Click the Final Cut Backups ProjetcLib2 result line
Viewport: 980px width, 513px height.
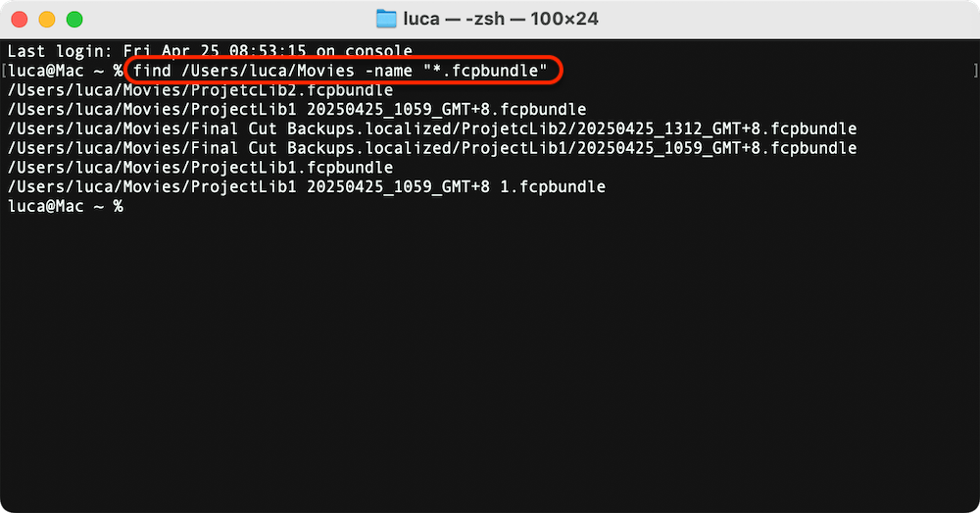431,128
